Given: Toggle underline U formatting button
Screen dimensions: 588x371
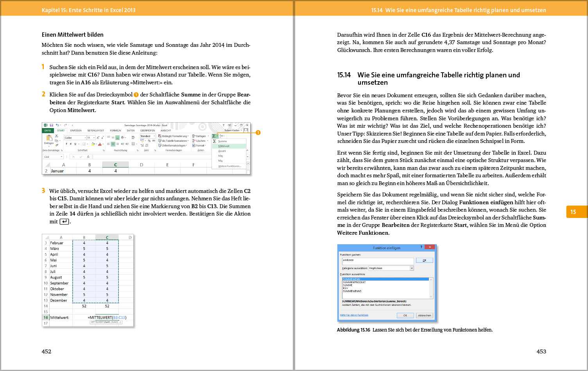Looking at the screenshot, I should (x=75, y=144).
